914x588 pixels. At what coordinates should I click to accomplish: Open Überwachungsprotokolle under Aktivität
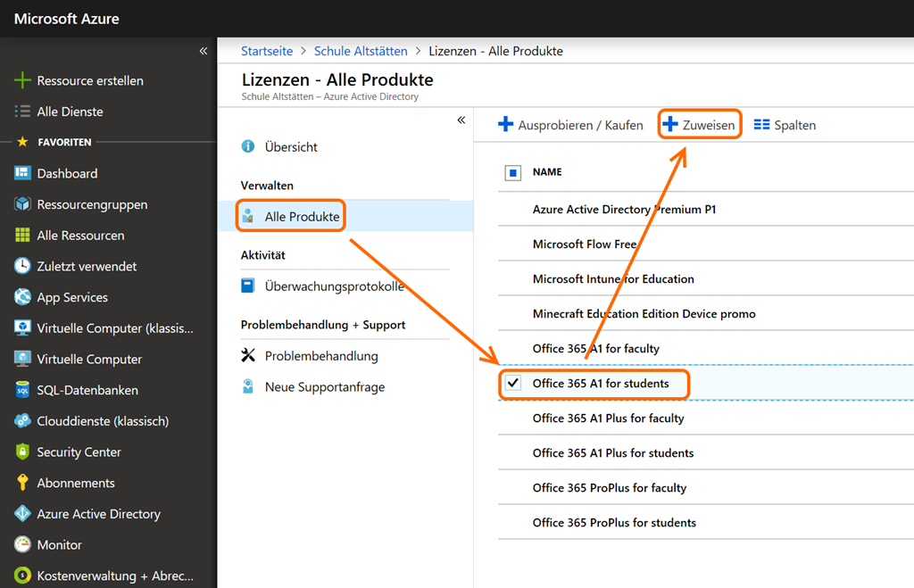[334, 286]
